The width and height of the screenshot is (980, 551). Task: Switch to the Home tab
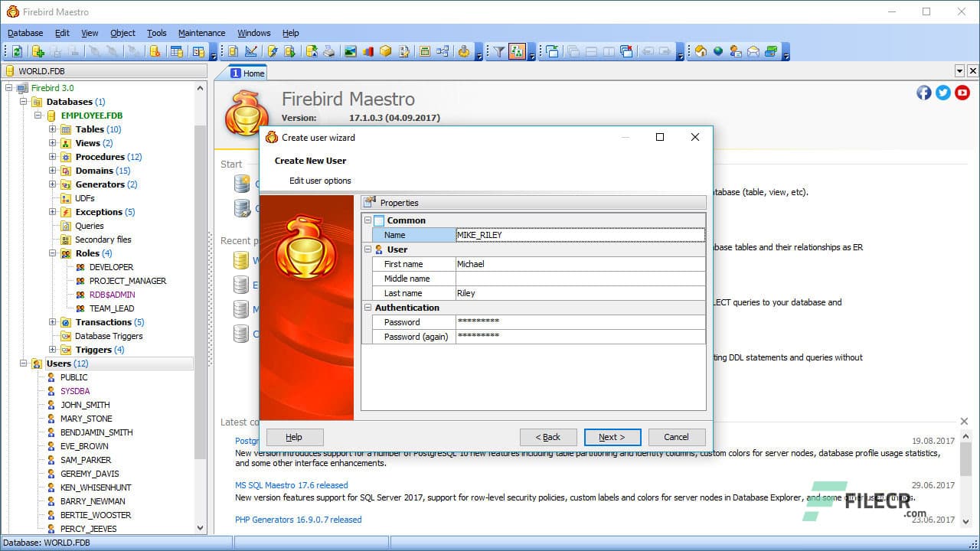click(247, 73)
